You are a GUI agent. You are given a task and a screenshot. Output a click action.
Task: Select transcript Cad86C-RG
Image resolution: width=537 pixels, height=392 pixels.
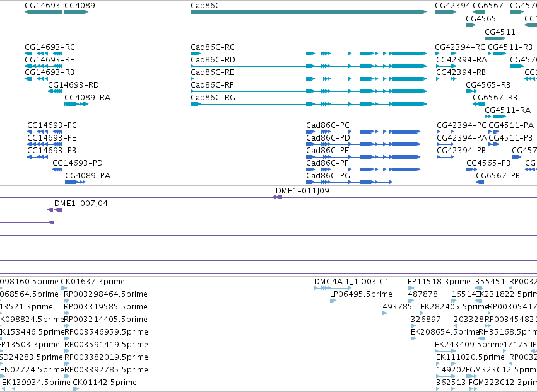(309, 104)
